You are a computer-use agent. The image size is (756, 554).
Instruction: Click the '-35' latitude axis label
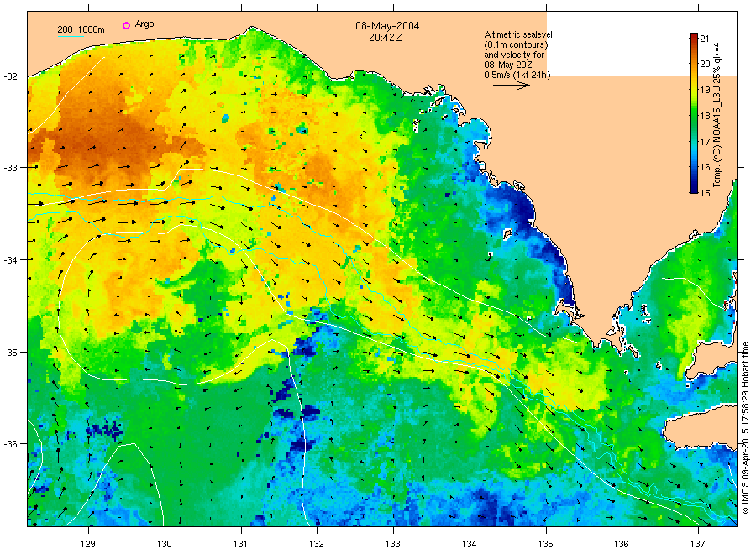pyautogui.click(x=10, y=353)
